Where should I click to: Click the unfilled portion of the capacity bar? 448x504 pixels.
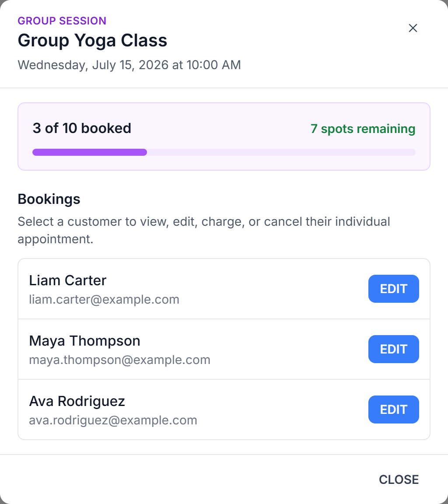(x=281, y=152)
